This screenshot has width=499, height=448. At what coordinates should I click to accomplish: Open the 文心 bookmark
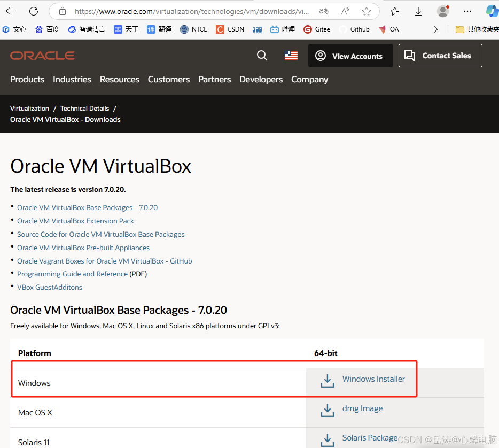coord(14,29)
